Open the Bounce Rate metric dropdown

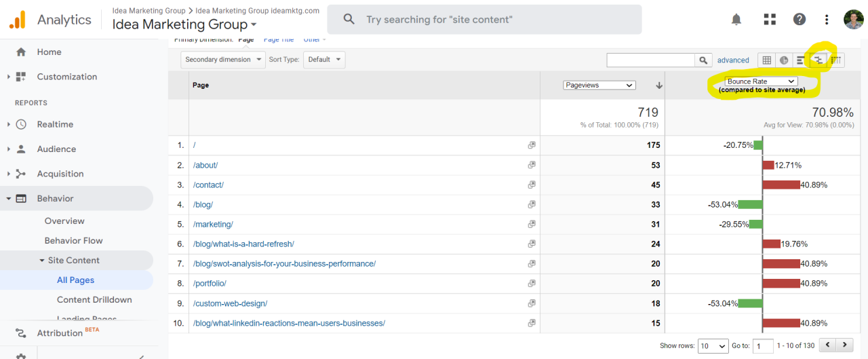coord(762,81)
